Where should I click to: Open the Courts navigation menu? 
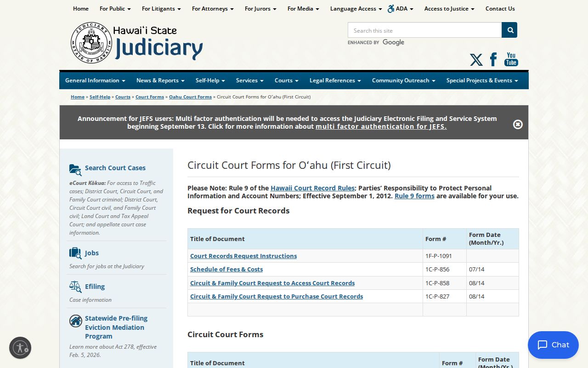[287, 80]
